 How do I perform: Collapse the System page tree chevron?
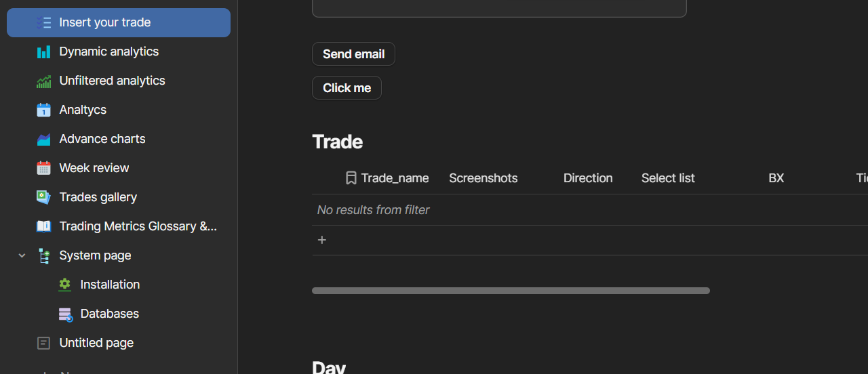tap(22, 255)
